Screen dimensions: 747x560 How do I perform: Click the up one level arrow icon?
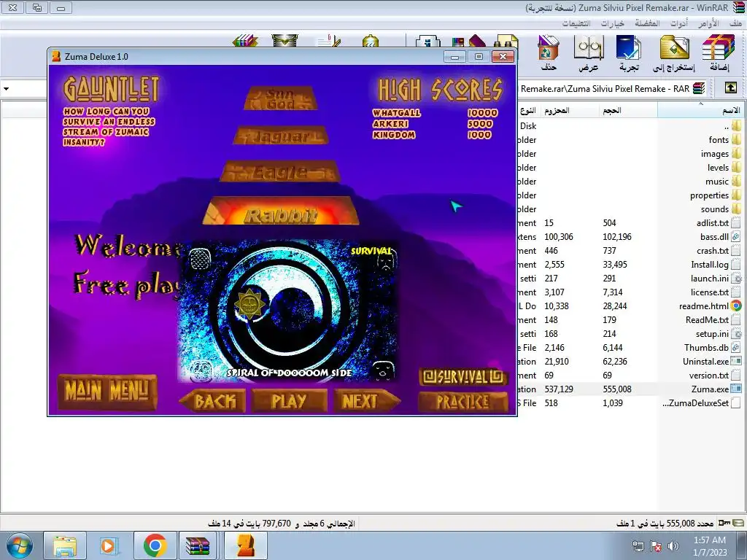[x=730, y=88]
